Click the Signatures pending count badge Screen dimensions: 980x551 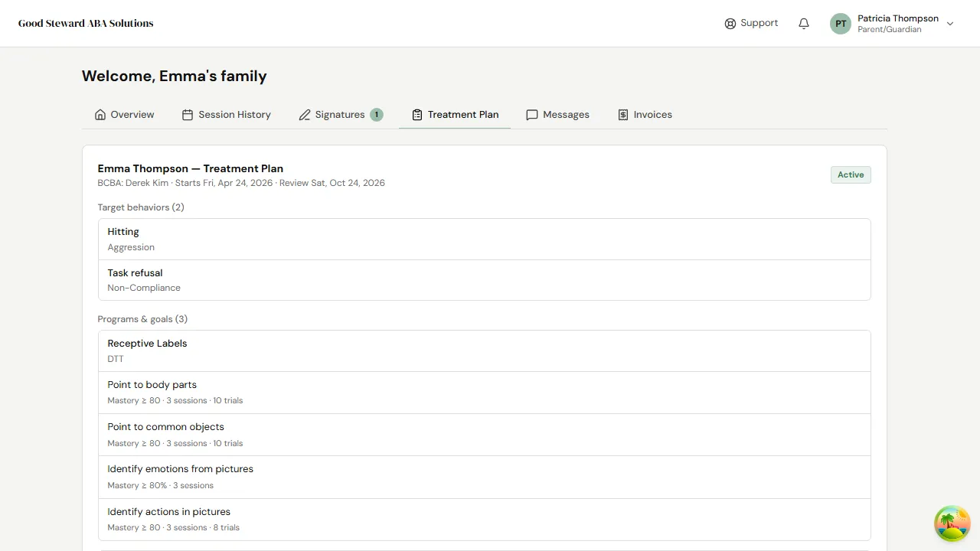[377, 115]
